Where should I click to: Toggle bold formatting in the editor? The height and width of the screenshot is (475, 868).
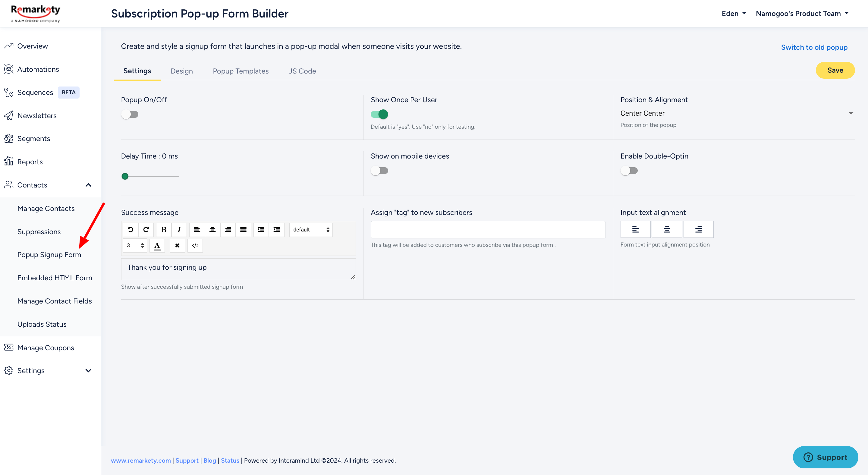(x=164, y=230)
